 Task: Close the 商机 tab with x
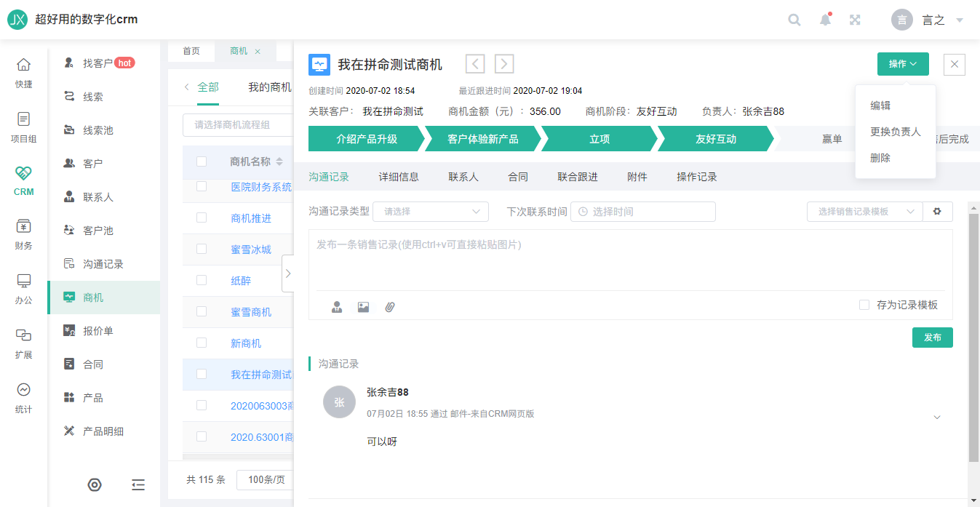[x=258, y=52]
